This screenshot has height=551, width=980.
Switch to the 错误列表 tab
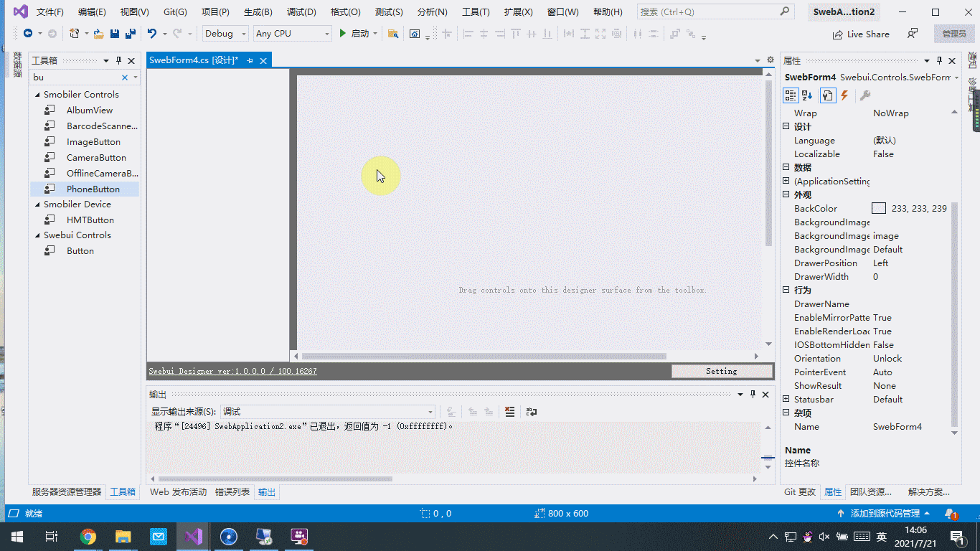(232, 492)
